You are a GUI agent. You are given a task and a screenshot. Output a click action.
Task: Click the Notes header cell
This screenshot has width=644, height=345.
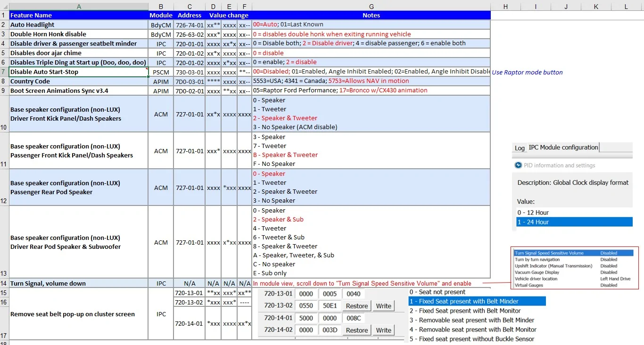pos(372,16)
